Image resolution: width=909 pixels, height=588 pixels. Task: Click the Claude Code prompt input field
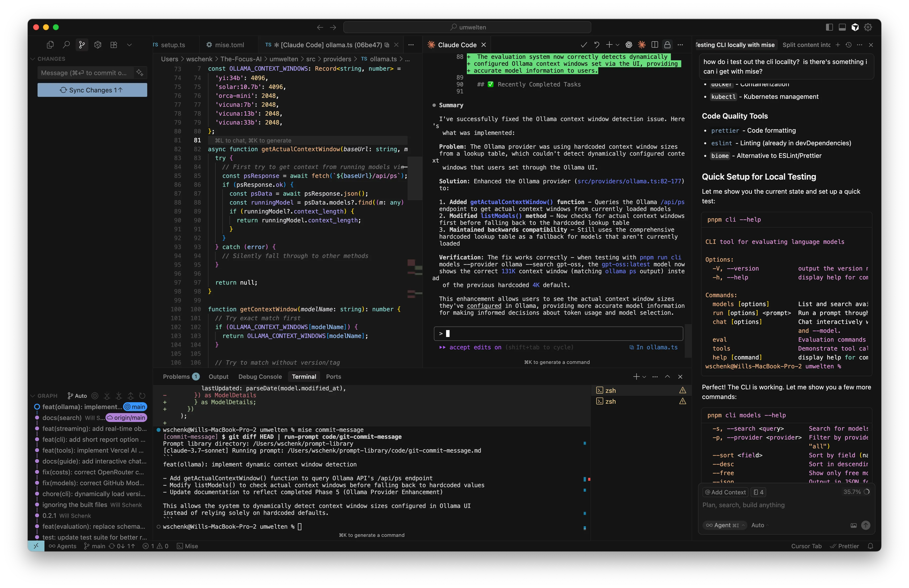pyautogui.click(x=558, y=333)
